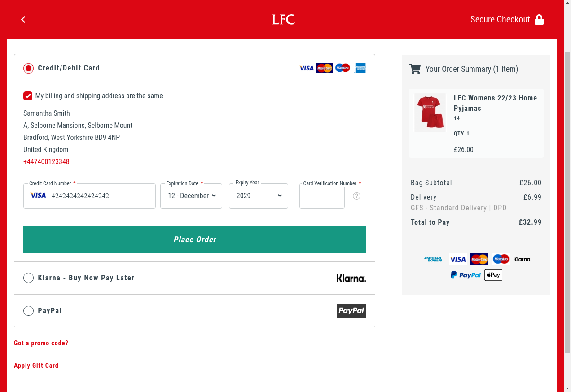This screenshot has width=571, height=392.
Task: Click the Secure Checkout padlock icon
Action: click(539, 20)
